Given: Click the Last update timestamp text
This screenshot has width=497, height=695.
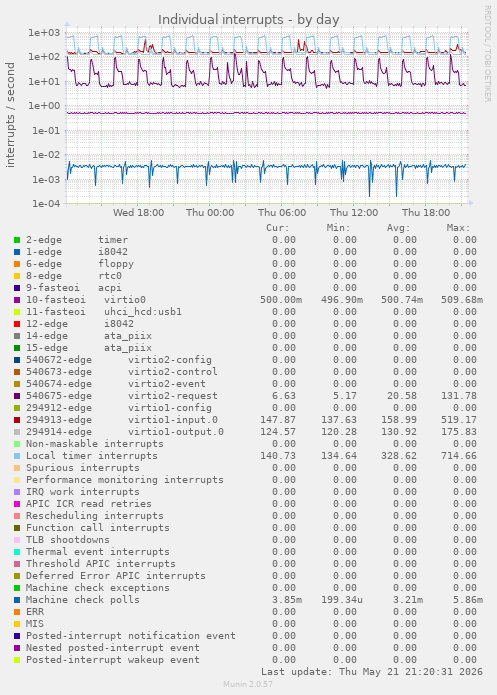Looking at the screenshot, I should [372, 672].
